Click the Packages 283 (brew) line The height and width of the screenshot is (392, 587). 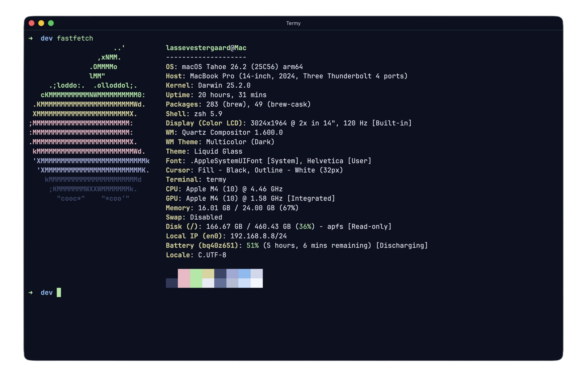(x=238, y=104)
